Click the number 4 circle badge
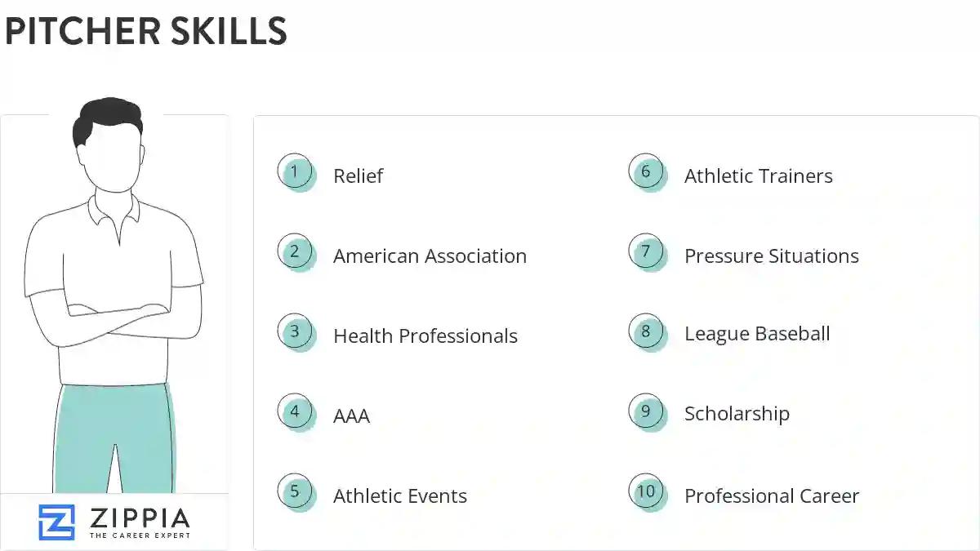The width and height of the screenshot is (980, 551). pyautogui.click(x=295, y=411)
